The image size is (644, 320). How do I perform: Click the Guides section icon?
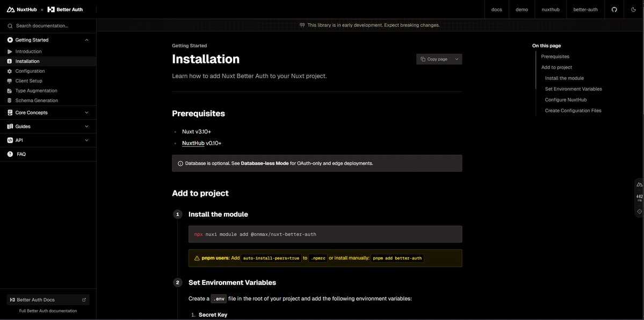point(10,126)
